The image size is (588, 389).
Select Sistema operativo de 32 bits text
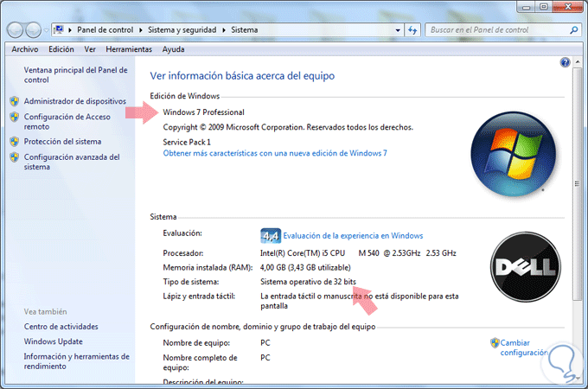308,282
